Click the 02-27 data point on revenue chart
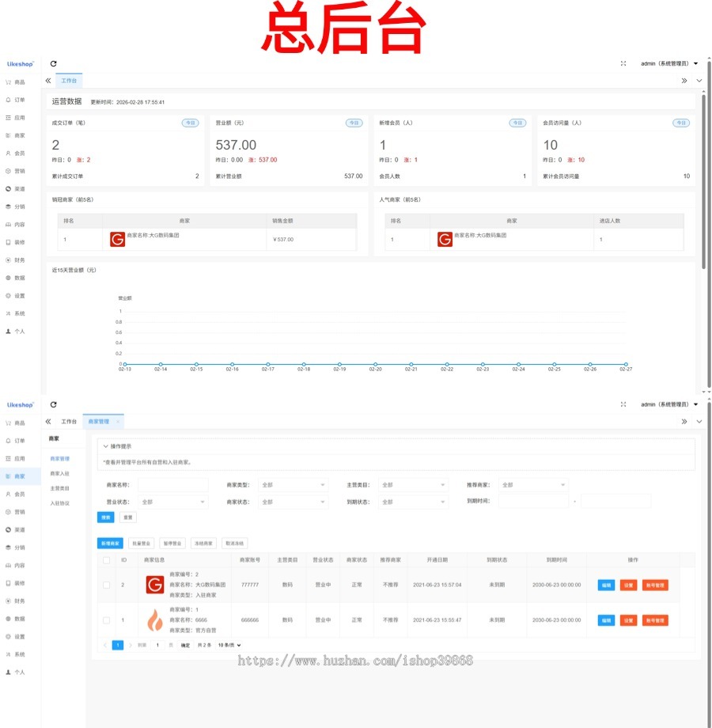 tap(626, 365)
